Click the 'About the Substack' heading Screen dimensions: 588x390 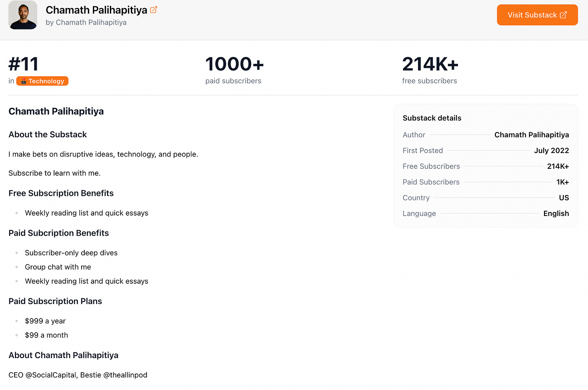(x=48, y=134)
